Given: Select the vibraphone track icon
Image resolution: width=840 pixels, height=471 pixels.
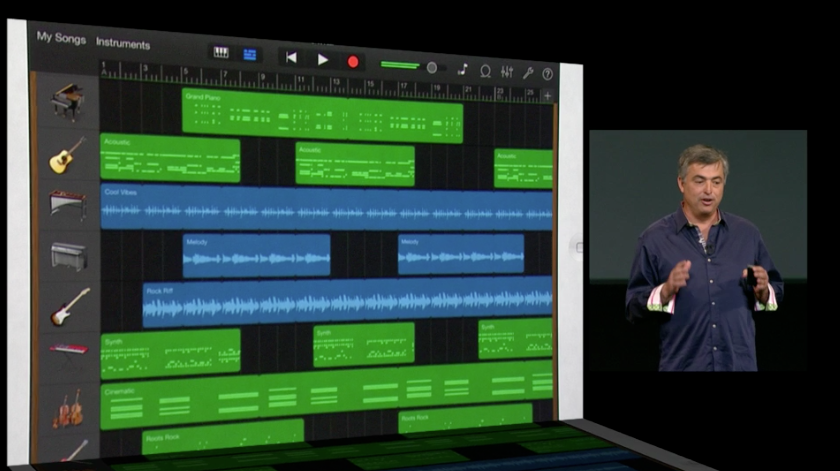Looking at the screenshot, I should 68,204.
